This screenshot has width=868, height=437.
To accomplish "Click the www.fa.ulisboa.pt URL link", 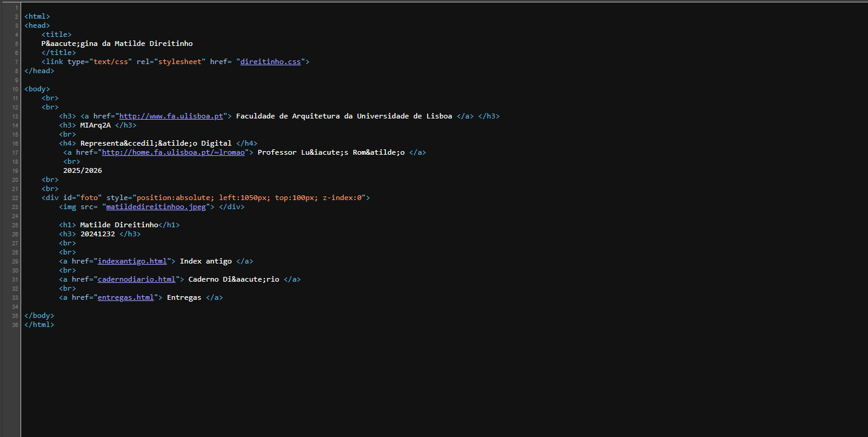I will (171, 116).
